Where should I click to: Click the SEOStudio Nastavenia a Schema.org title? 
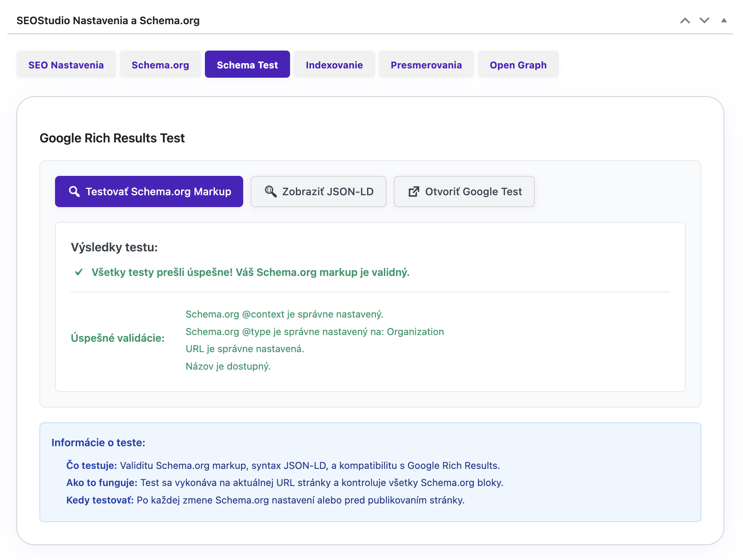click(108, 20)
